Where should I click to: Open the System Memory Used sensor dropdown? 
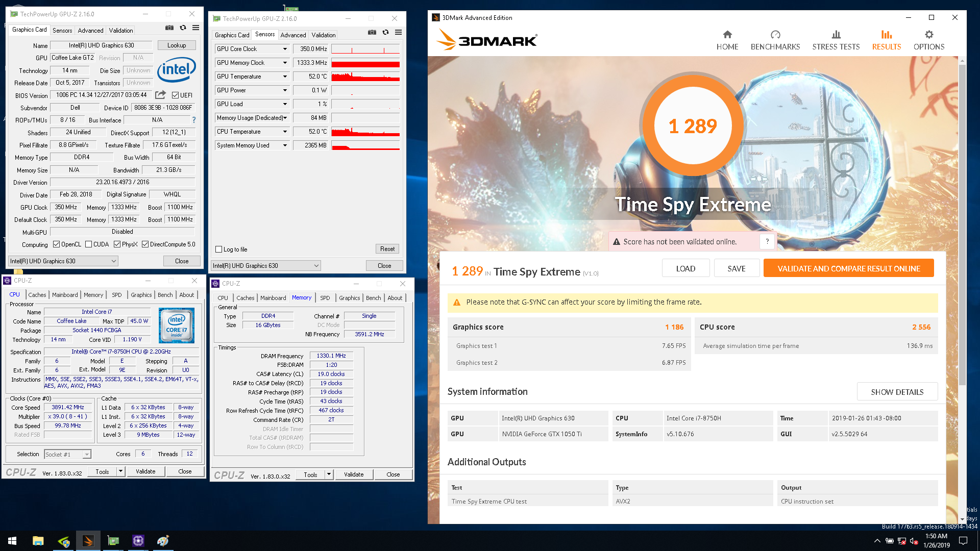tap(285, 145)
